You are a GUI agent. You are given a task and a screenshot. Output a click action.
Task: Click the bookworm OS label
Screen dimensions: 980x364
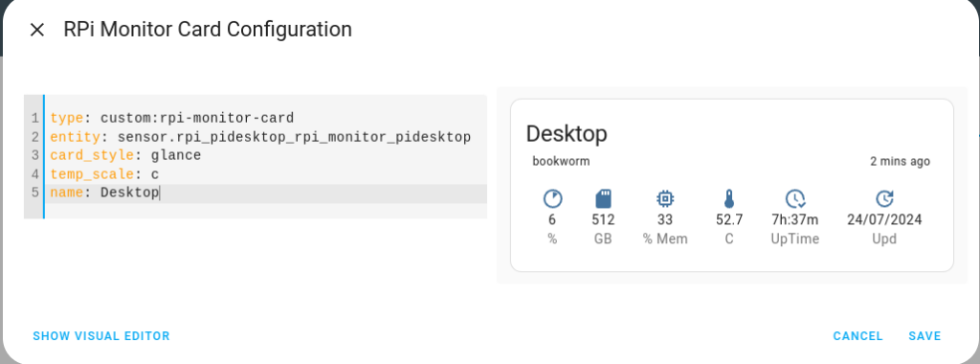point(561,161)
